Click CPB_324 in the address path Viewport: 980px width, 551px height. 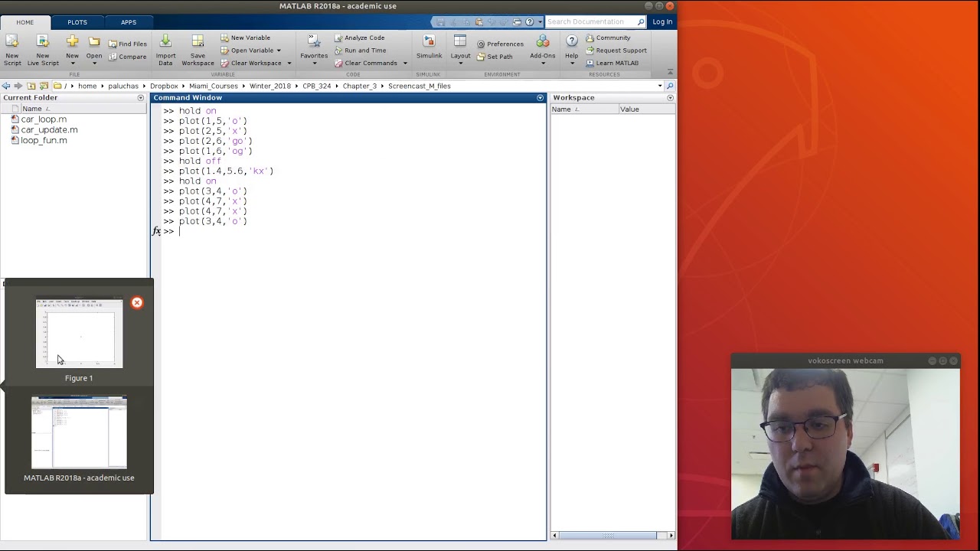point(317,86)
